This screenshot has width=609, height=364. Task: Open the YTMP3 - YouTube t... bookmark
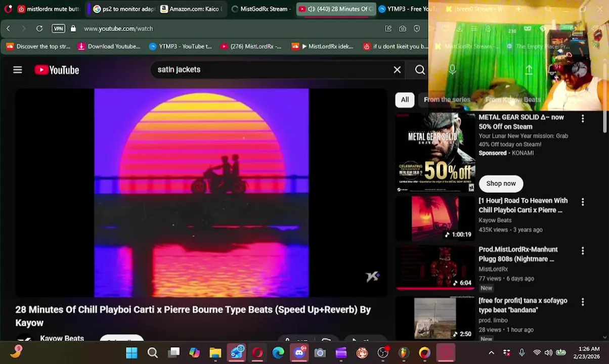pos(181,47)
